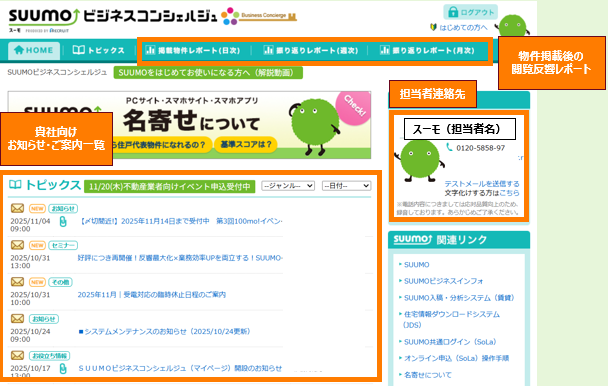The image size is (608, 386).
Task: Open SUUMOビジネスインフォ link
Action: click(444, 281)
